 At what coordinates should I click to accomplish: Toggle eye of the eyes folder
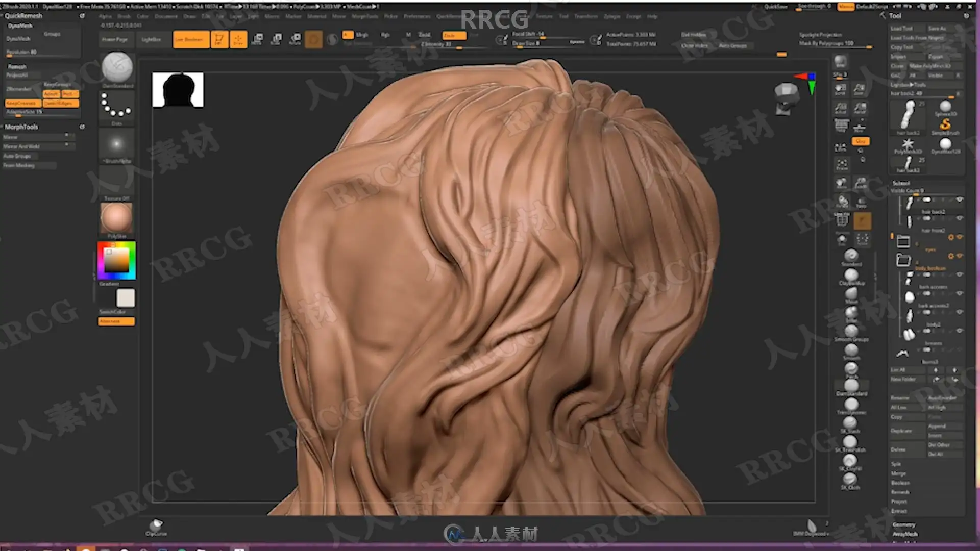click(x=960, y=237)
